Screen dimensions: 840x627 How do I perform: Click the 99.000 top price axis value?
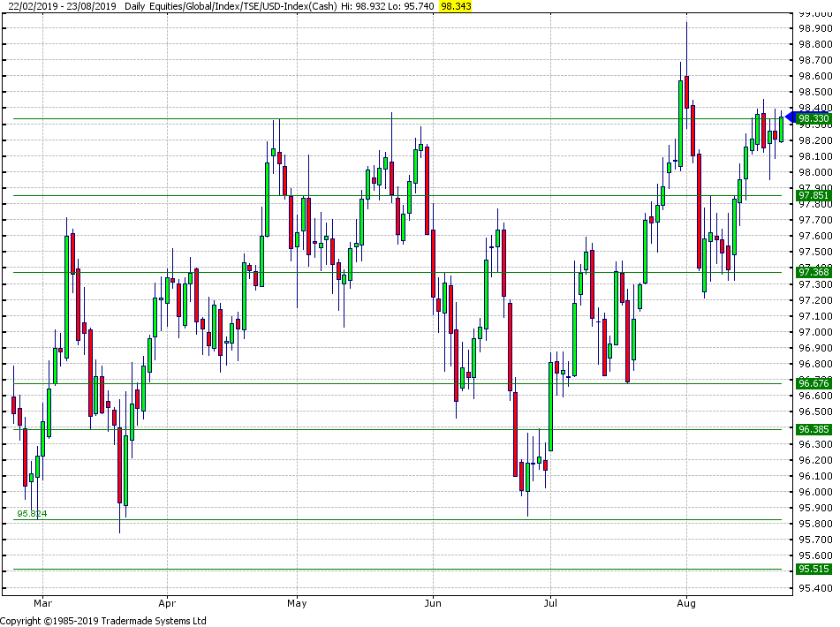tap(814, 14)
